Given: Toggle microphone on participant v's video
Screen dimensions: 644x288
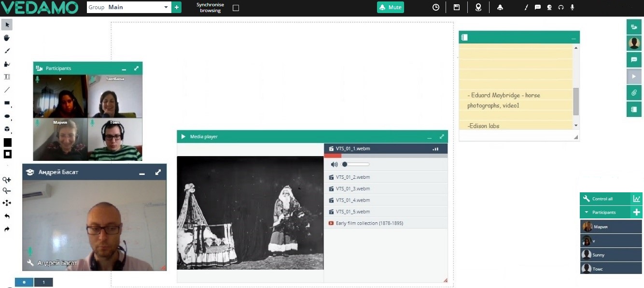Looking at the screenshot, I should pos(38,79).
